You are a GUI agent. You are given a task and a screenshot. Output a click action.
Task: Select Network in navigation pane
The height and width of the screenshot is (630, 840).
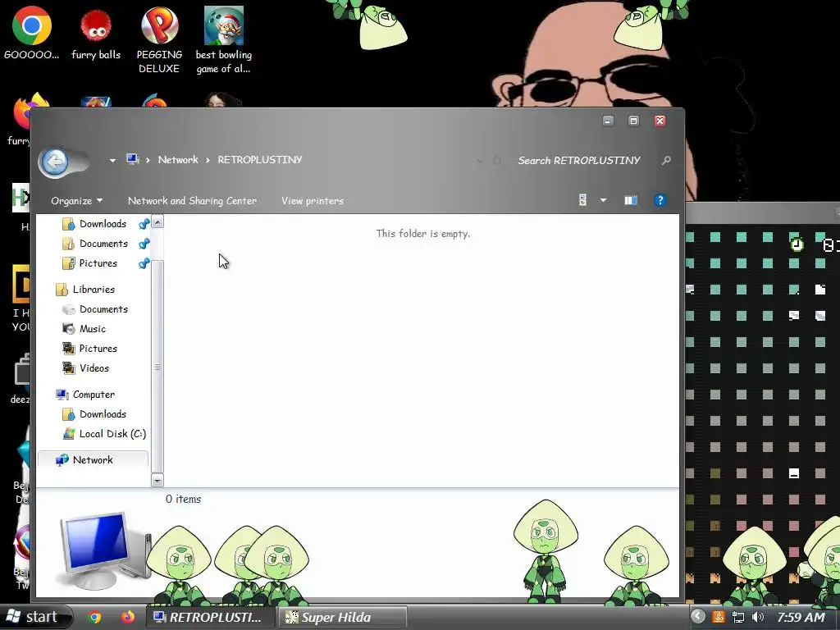click(94, 459)
